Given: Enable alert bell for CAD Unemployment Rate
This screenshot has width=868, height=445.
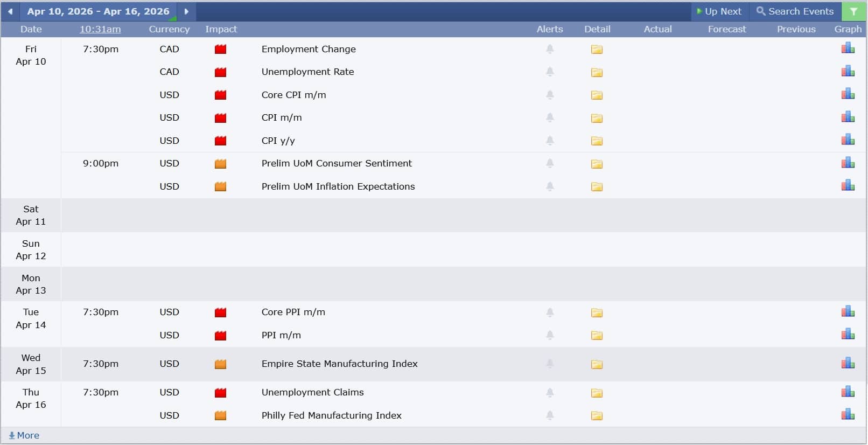Looking at the screenshot, I should point(550,72).
